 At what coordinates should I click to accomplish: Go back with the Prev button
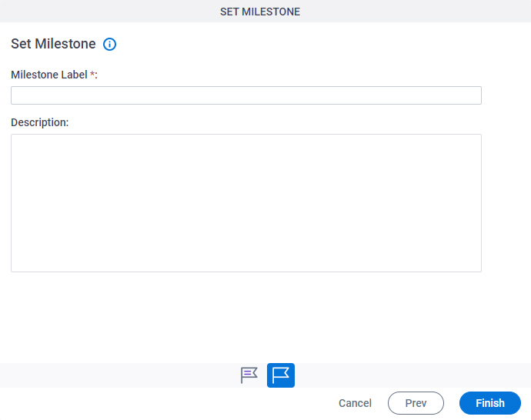pos(416,403)
